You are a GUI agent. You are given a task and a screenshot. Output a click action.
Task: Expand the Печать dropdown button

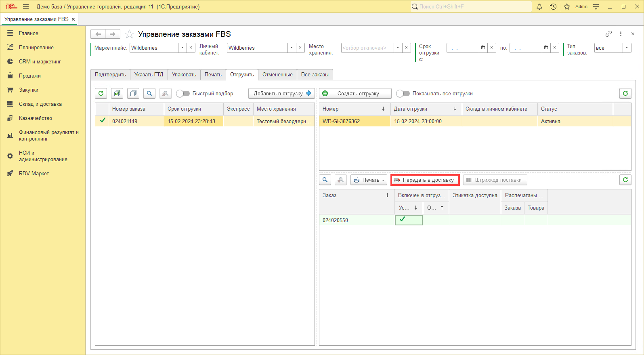coord(369,180)
